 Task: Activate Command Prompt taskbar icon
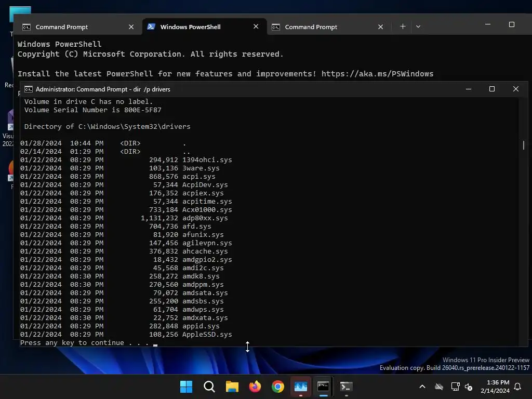[323, 387]
